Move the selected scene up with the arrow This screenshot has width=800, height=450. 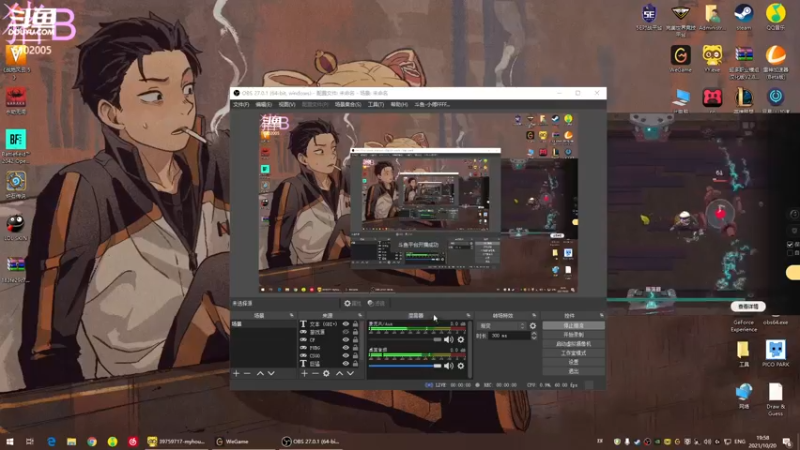260,373
